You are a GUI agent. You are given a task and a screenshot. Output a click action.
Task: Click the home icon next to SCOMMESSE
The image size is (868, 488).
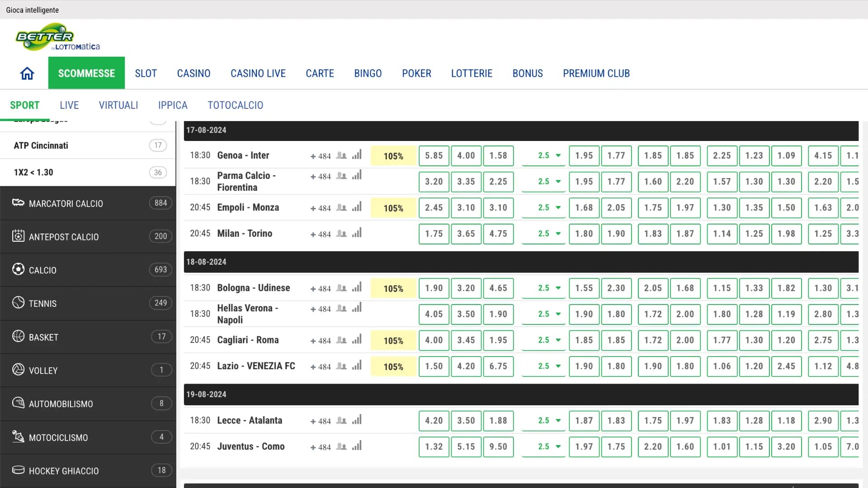(27, 73)
